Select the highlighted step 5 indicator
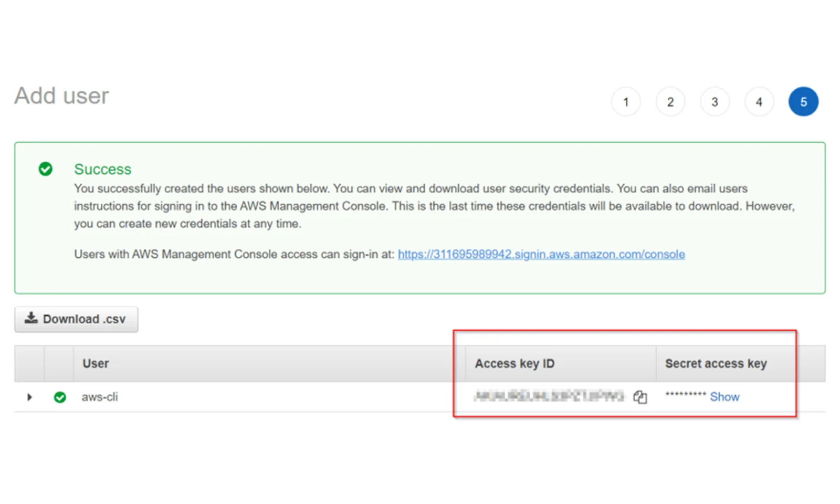The height and width of the screenshot is (504, 840). (x=803, y=101)
